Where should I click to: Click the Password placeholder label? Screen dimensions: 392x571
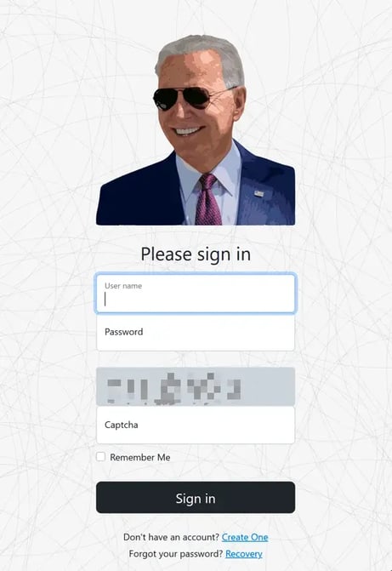click(x=124, y=332)
